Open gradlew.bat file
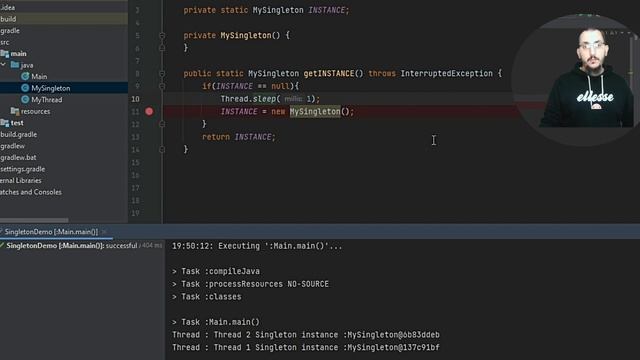Image resolution: width=640 pixels, height=360 pixels. click(x=18, y=157)
